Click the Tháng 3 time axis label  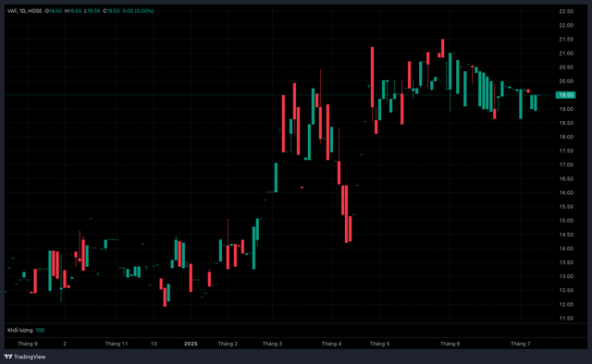point(272,344)
